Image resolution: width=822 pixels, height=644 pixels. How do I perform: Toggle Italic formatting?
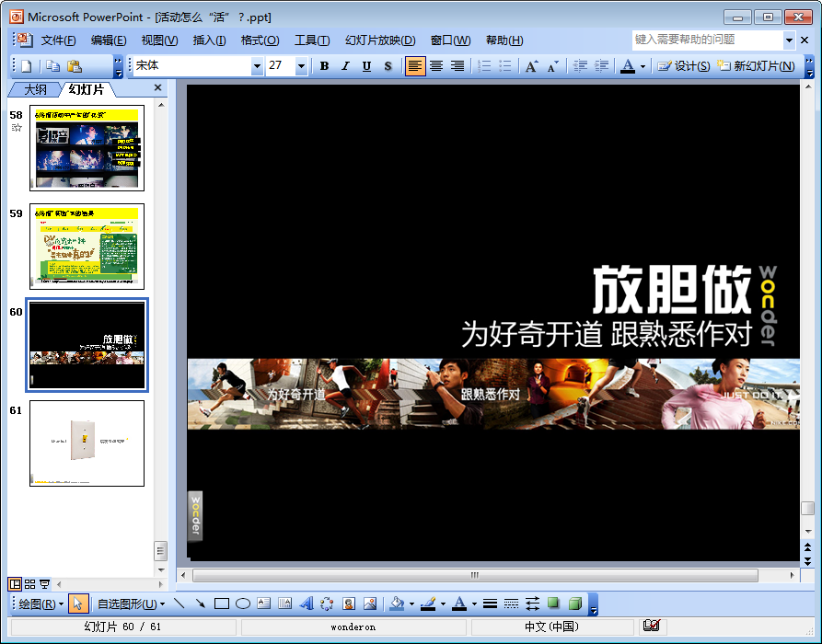click(345, 66)
